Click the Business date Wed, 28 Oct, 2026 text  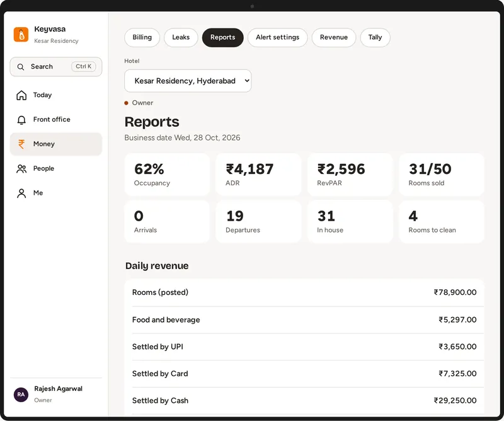(x=182, y=137)
